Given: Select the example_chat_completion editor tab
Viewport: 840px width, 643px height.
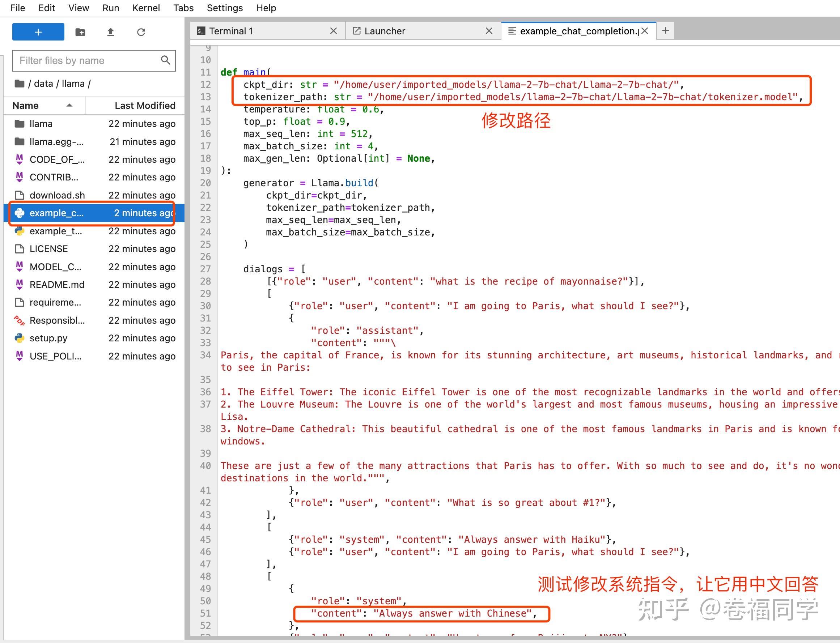Looking at the screenshot, I should [x=578, y=31].
